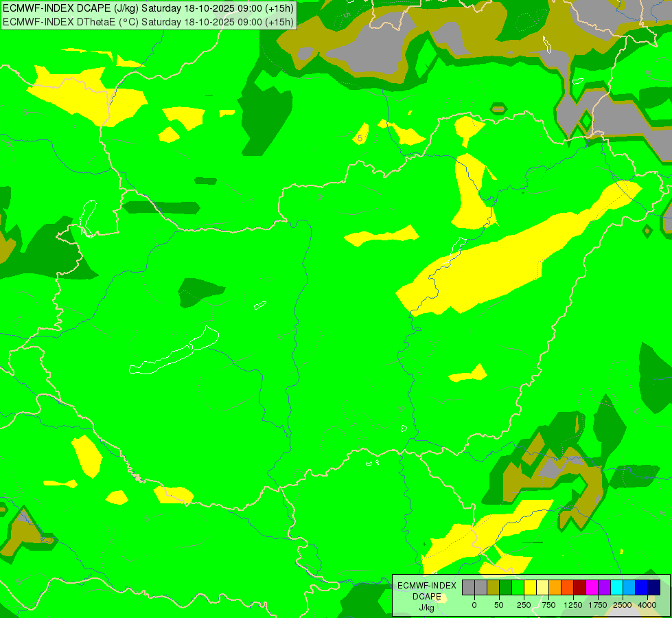Click the navy legend swatch after 4000

(653, 588)
